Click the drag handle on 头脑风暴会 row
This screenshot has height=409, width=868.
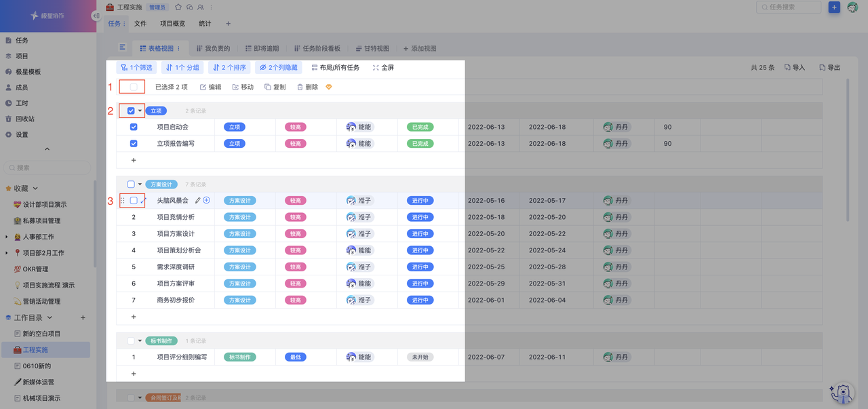123,201
